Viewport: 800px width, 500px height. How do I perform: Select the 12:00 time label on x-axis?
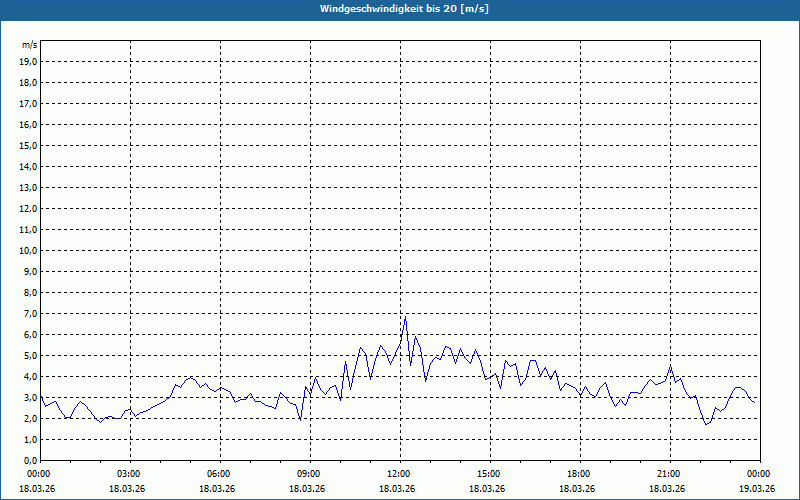398,473
